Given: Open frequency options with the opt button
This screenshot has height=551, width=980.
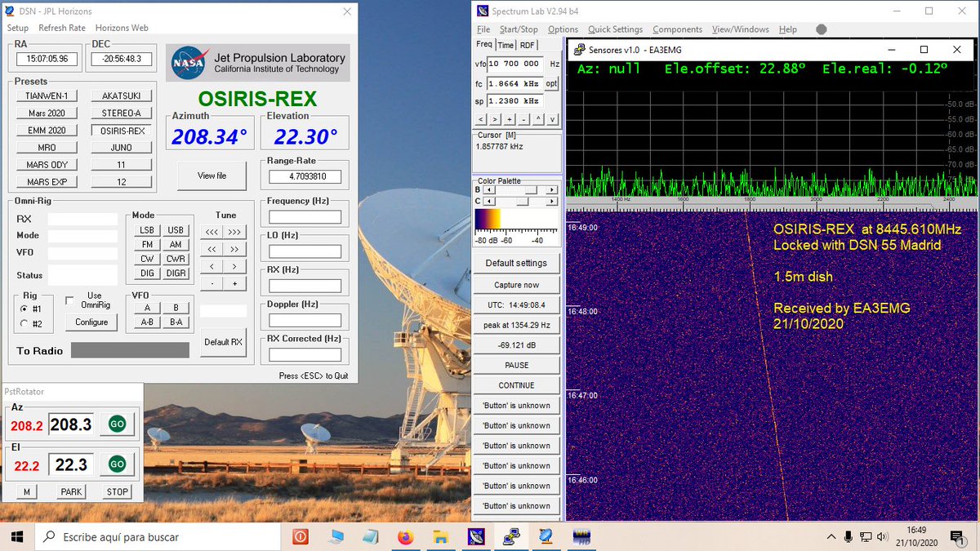Looking at the screenshot, I should [552, 83].
